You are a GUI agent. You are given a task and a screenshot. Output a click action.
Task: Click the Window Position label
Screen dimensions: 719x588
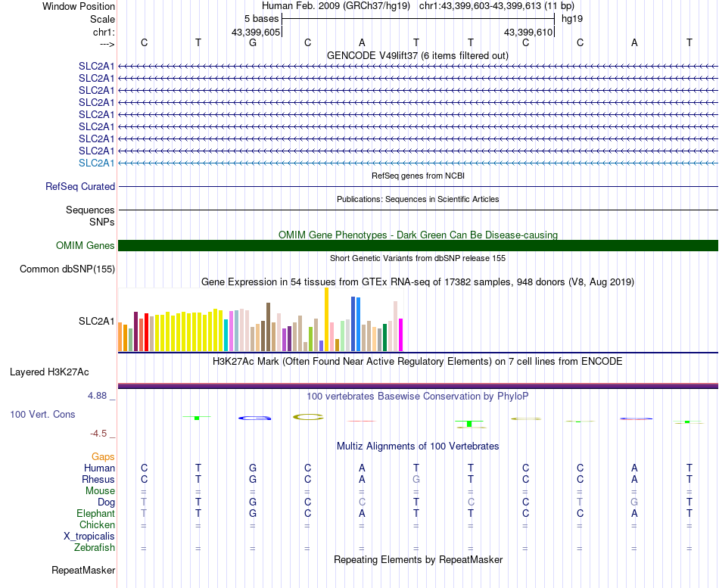point(79,6)
